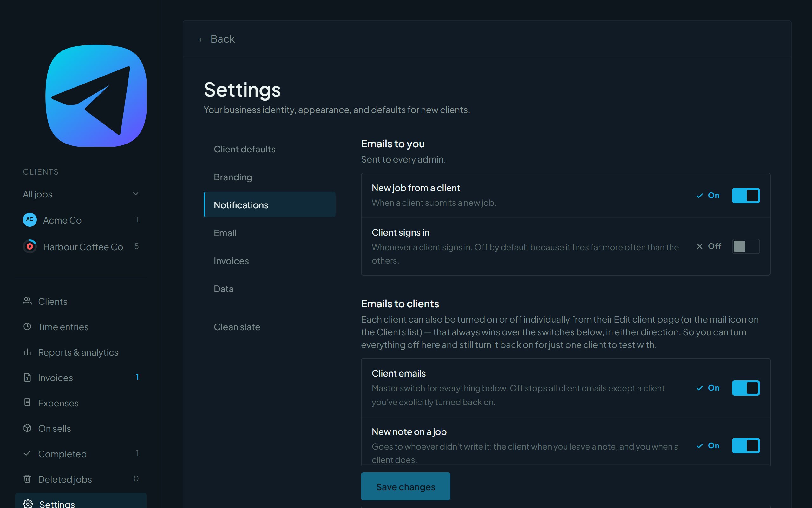The width and height of the screenshot is (812, 508).
Task: Go to the Invoices settings tab
Action: [269, 261]
